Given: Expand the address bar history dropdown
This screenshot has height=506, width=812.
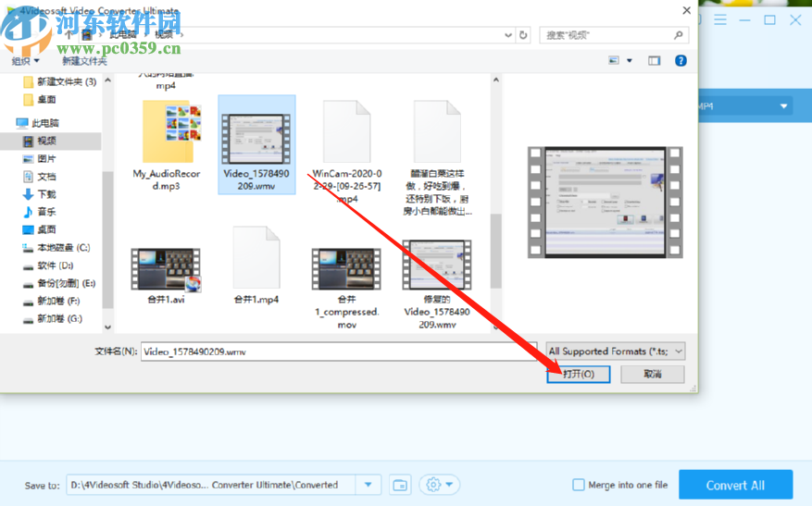Looking at the screenshot, I should click(508, 35).
